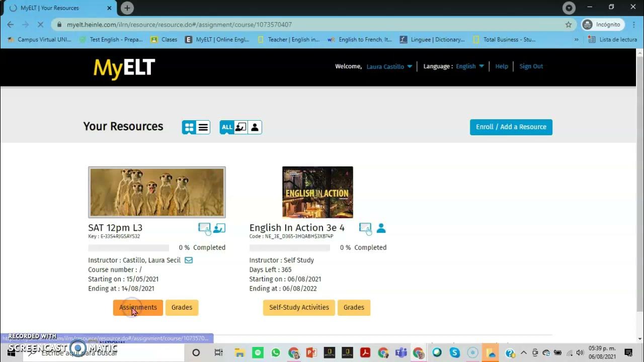Open WhatsApp from taskbar
644x362 pixels.
coord(276,352)
